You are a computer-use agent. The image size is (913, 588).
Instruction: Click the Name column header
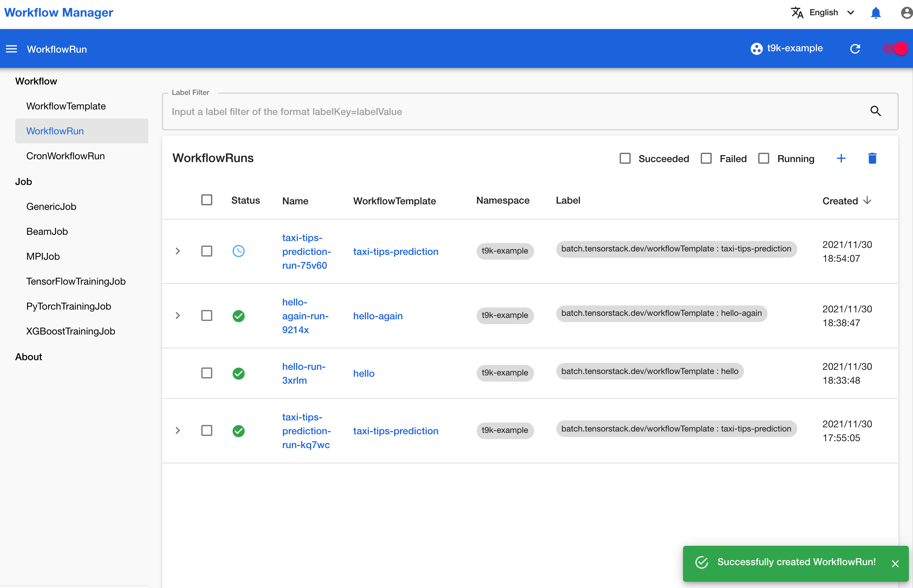click(x=295, y=201)
